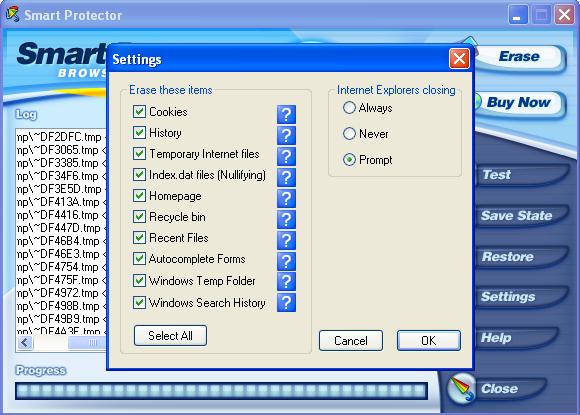
Task: Minimize the Smart Protector window
Action: pyautogui.click(x=518, y=15)
